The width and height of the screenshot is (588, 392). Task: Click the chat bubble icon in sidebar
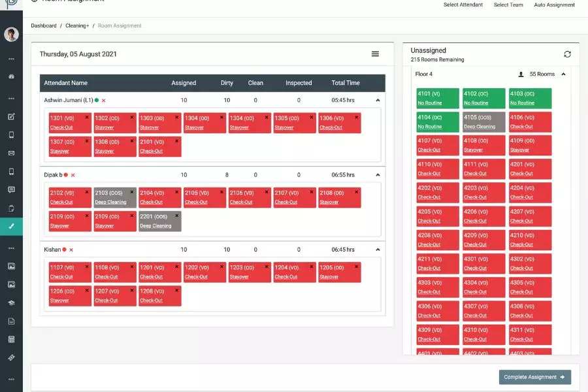point(11,190)
